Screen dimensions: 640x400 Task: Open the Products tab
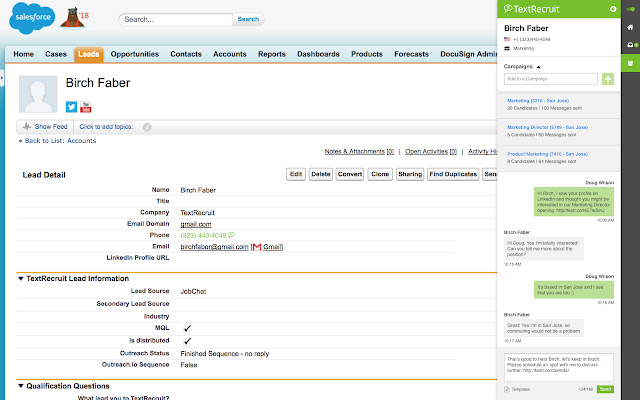pyautogui.click(x=367, y=54)
